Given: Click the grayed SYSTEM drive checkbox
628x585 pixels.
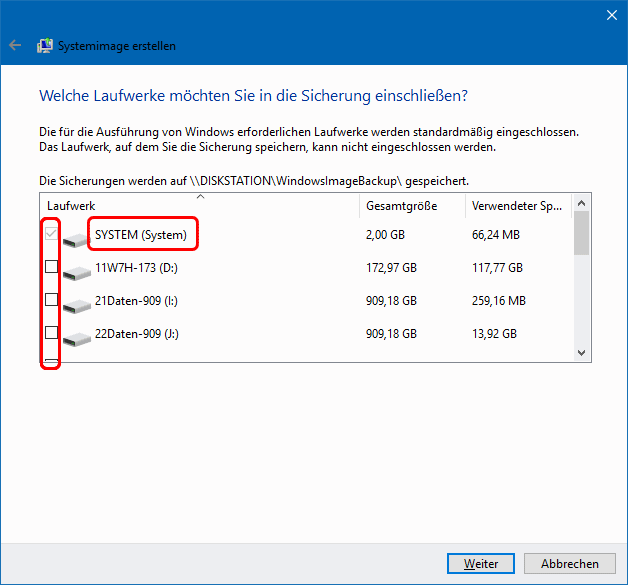Looking at the screenshot, I should coord(51,235).
